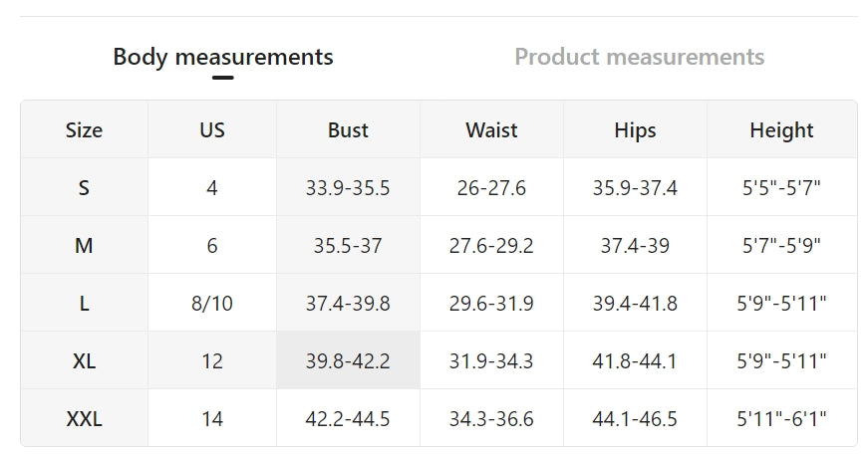Select the XXL size row label
This screenshot has width=868, height=455.
(84, 419)
